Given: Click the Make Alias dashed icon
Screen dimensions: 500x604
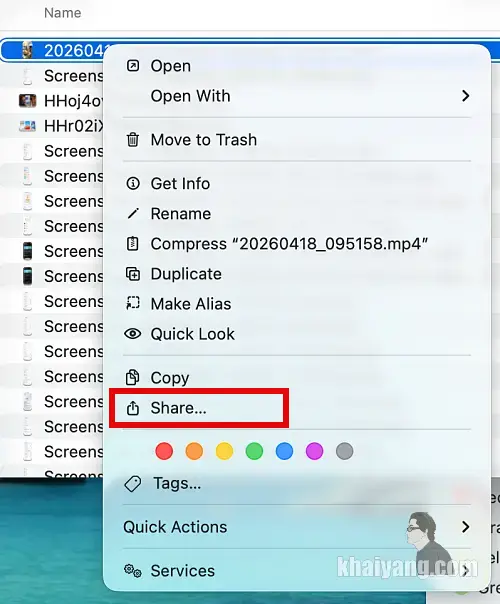Looking at the screenshot, I should tap(133, 304).
